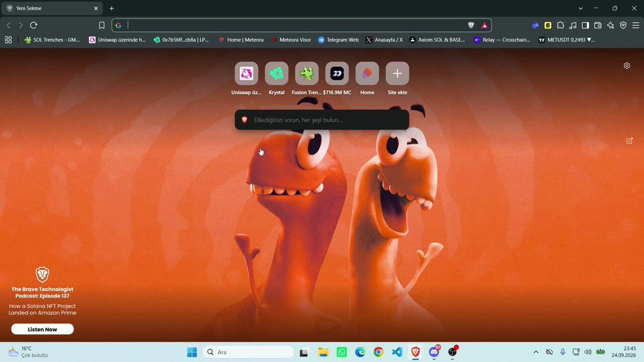
Task: Bookmark this page using the bookmark icon
Action: tap(101, 25)
